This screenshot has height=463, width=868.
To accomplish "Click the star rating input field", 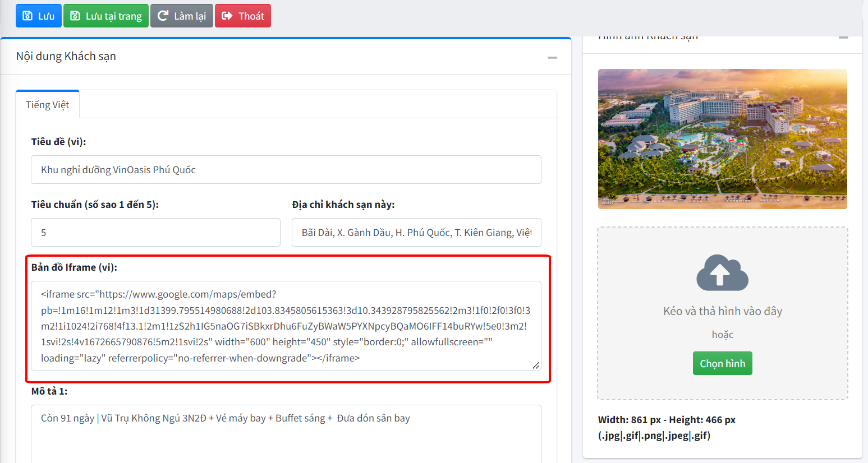I will (x=155, y=232).
